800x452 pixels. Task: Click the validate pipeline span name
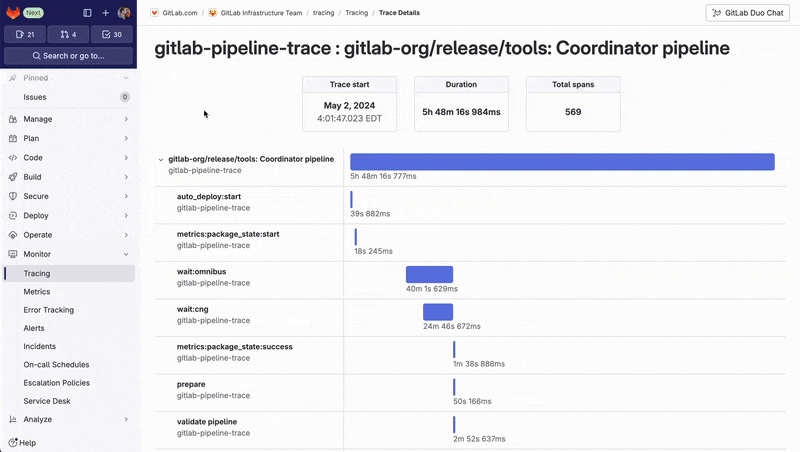click(207, 421)
